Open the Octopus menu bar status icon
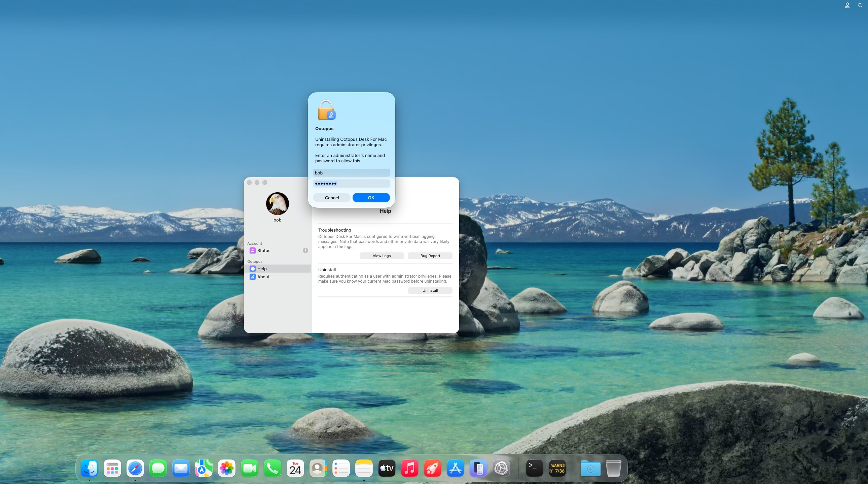This screenshot has width=868, height=484. pyautogui.click(x=847, y=5)
